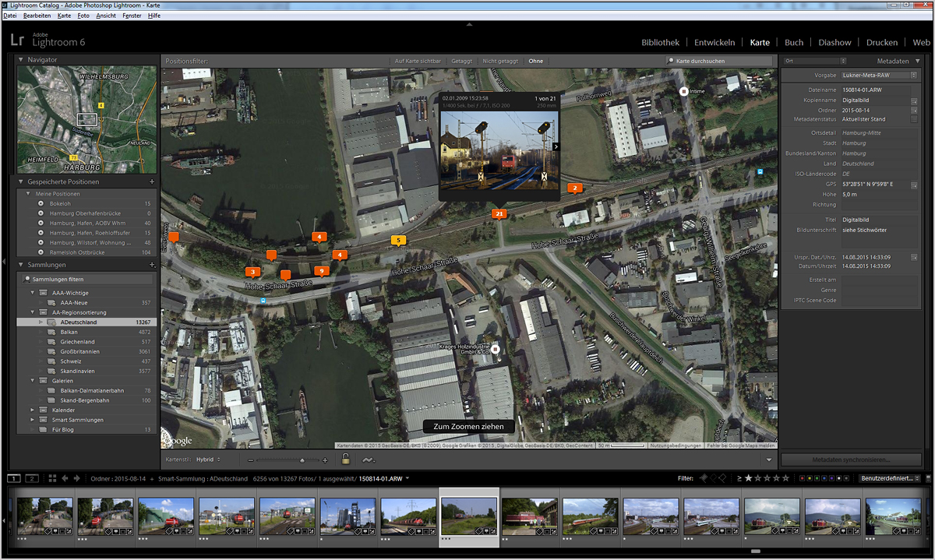Select the Hamburg Oberhafenbrücke saved position
Screen dimensions: 935x560
coord(86,213)
